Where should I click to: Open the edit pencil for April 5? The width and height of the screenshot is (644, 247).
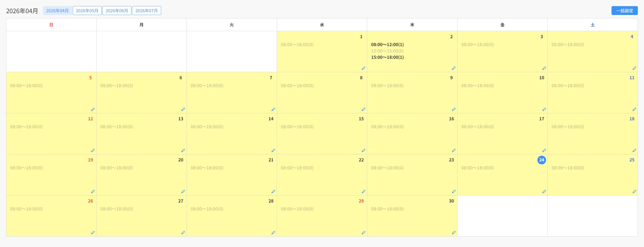93,109
